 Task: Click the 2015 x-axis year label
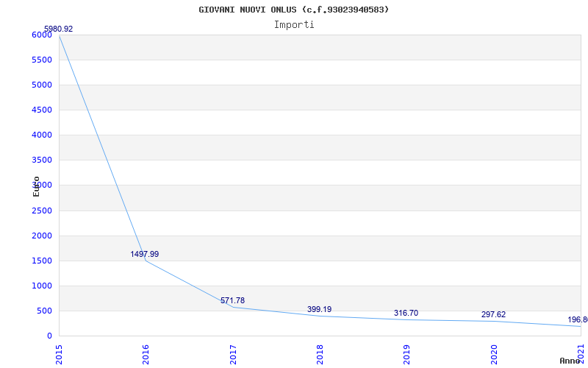(59, 355)
